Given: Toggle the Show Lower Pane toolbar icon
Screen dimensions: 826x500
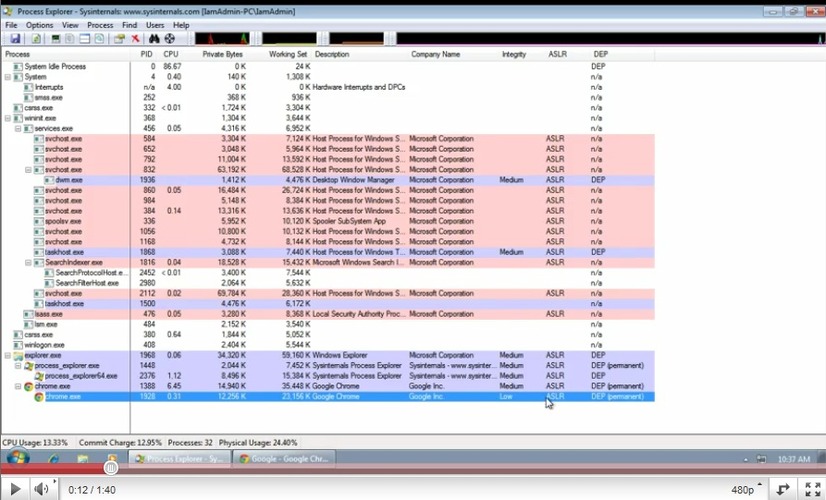Looking at the screenshot, I should point(84,38).
